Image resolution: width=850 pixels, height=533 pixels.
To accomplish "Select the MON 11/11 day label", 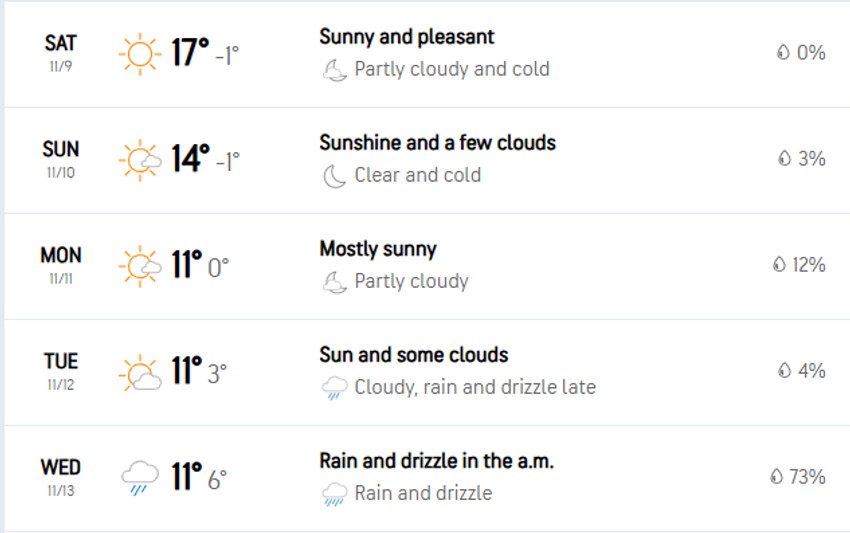I will coord(61,264).
